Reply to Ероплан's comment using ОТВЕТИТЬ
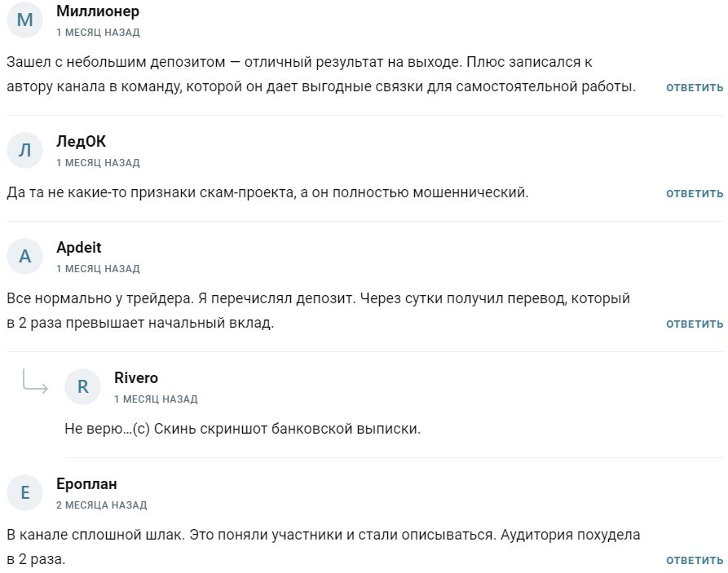This screenshot has height=573, width=728. pyautogui.click(x=695, y=560)
